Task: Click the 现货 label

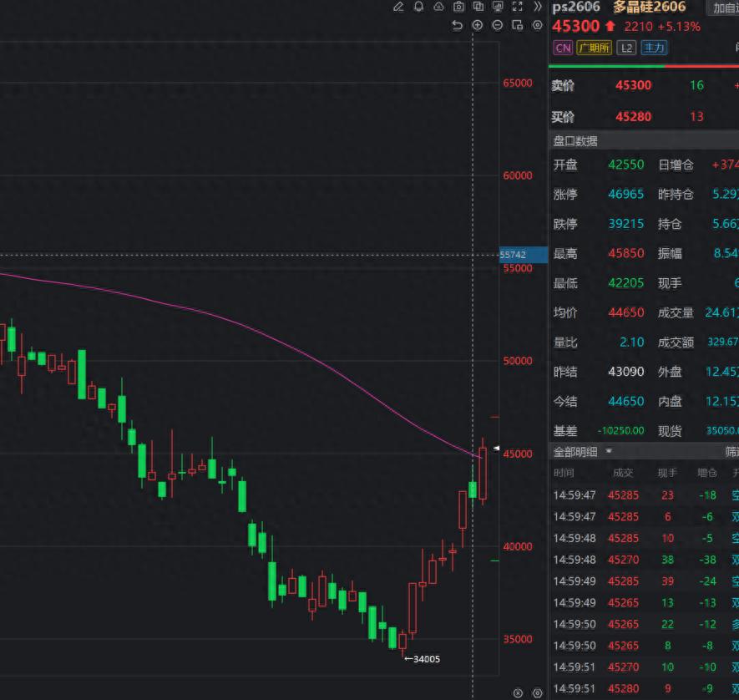Action: pyautogui.click(x=670, y=431)
